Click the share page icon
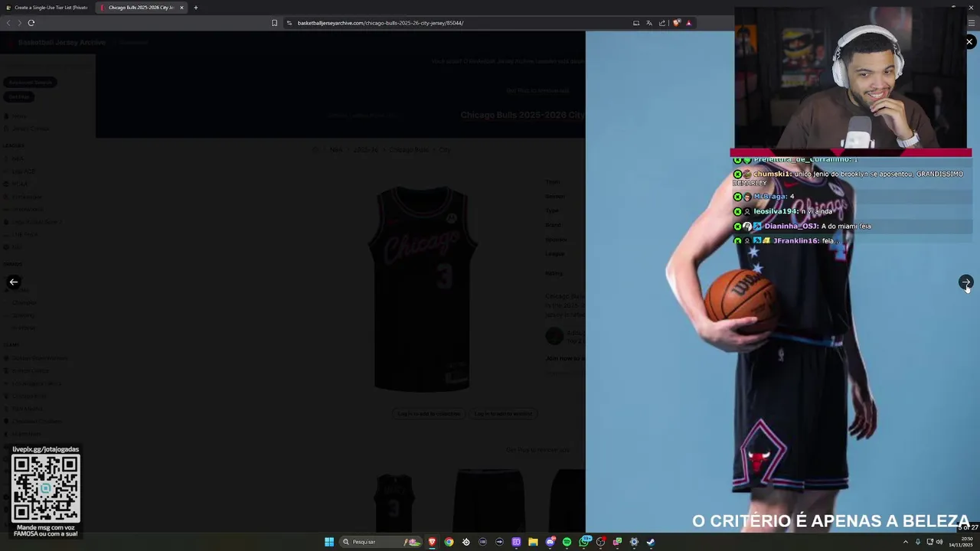 tap(662, 23)
